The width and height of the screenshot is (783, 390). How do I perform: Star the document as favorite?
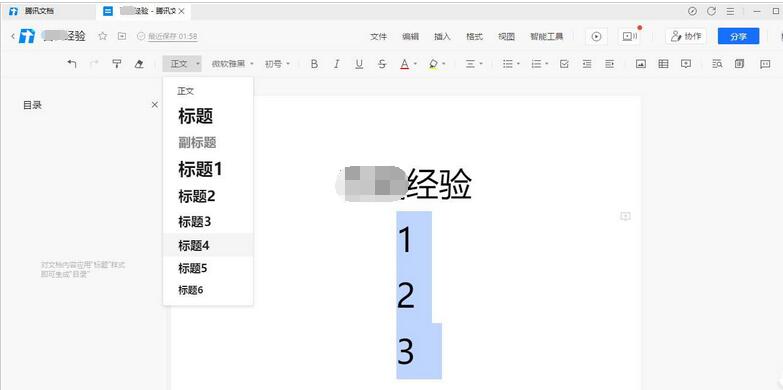pyautogui.click(x=103, y=36)
